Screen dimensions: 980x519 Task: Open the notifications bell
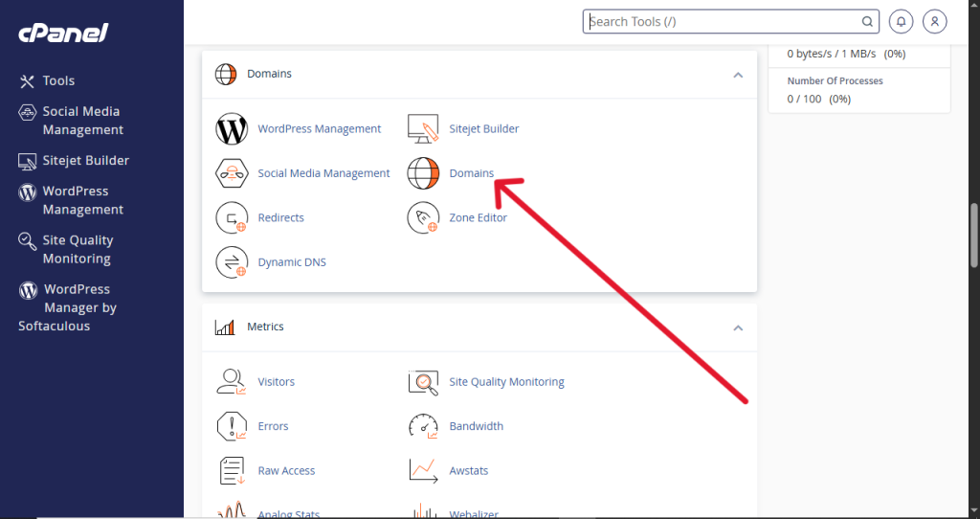[x=901, y=21]
